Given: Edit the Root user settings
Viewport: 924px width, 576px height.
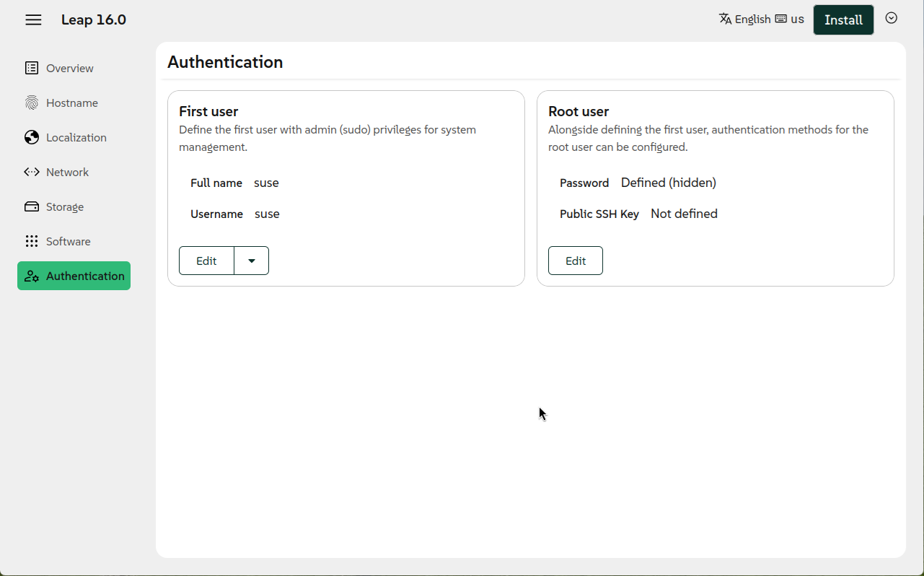Looking at the screenshot, I should (x=575, y=261).
